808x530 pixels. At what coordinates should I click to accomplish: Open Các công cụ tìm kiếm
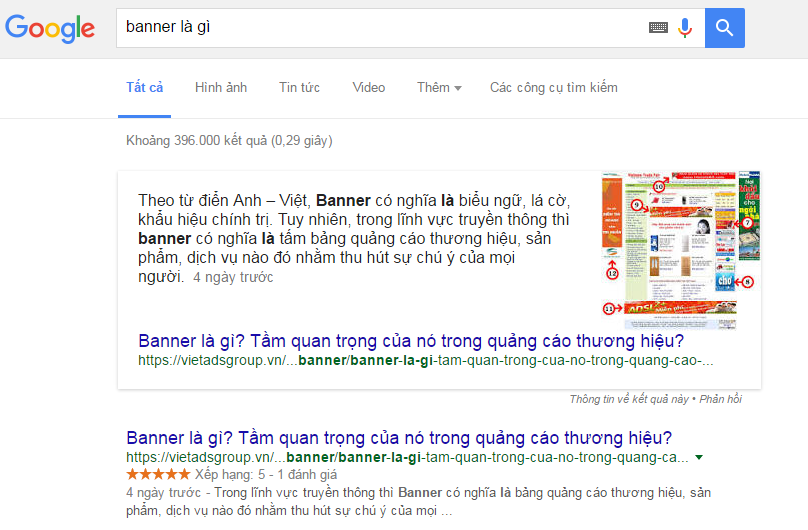pyautogui.click(x=553, y=88)
